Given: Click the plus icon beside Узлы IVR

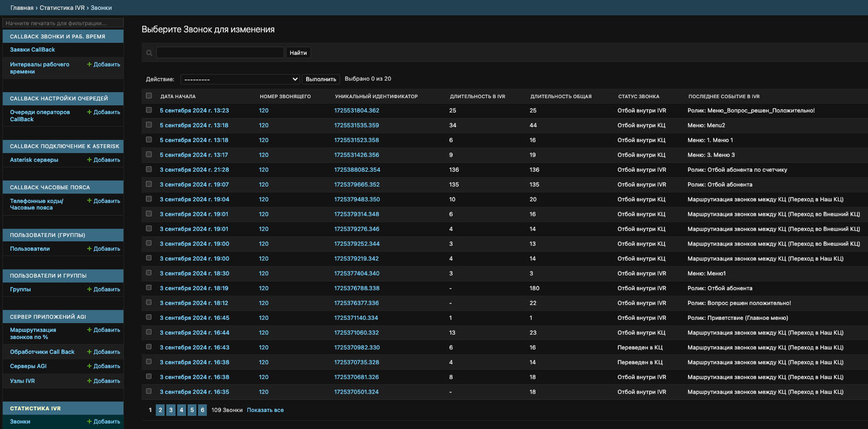Looking at the screenshot, I should point(89,381).
